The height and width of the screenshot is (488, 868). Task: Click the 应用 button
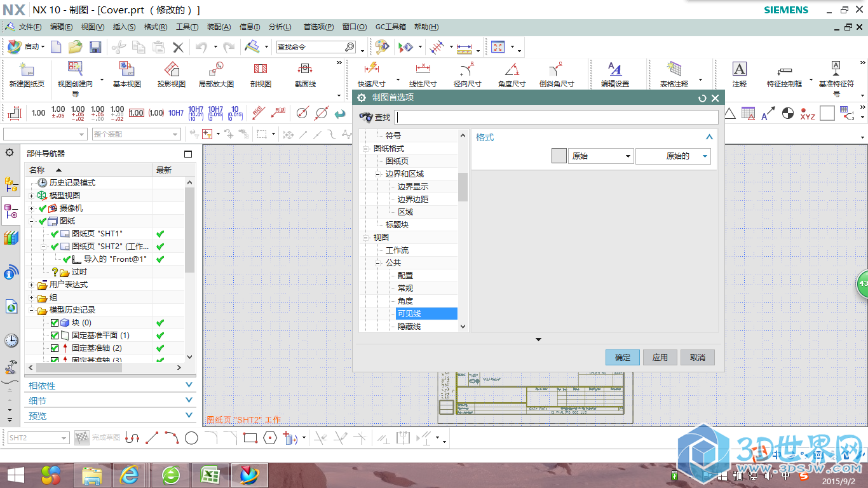[660, 357]
